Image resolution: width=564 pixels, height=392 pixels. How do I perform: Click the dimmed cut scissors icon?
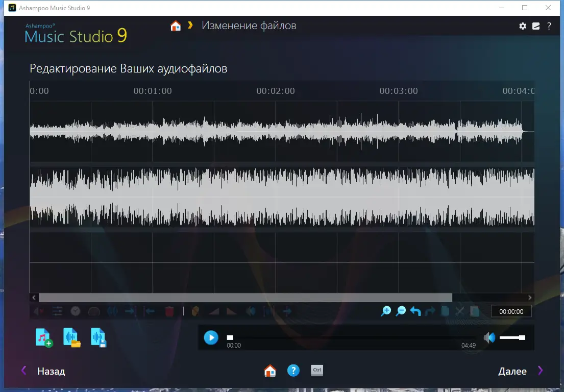pos(460,311)
